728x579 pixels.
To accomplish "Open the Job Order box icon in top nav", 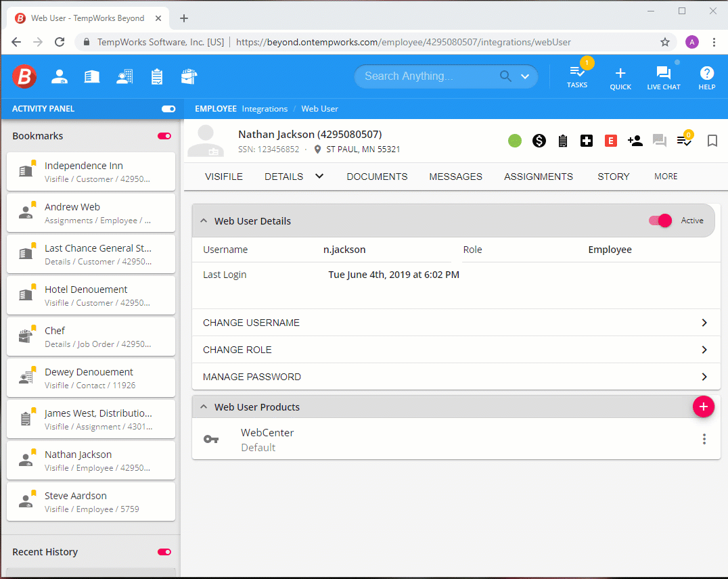I will coord(189,76).
